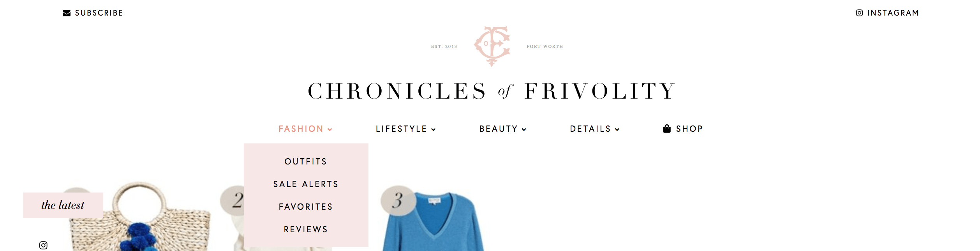The height and width of the screenshot is (251, 980).
Task: Click the woven straw bag thumbnail
Action: pyautogui.click(x=140, y=216)
